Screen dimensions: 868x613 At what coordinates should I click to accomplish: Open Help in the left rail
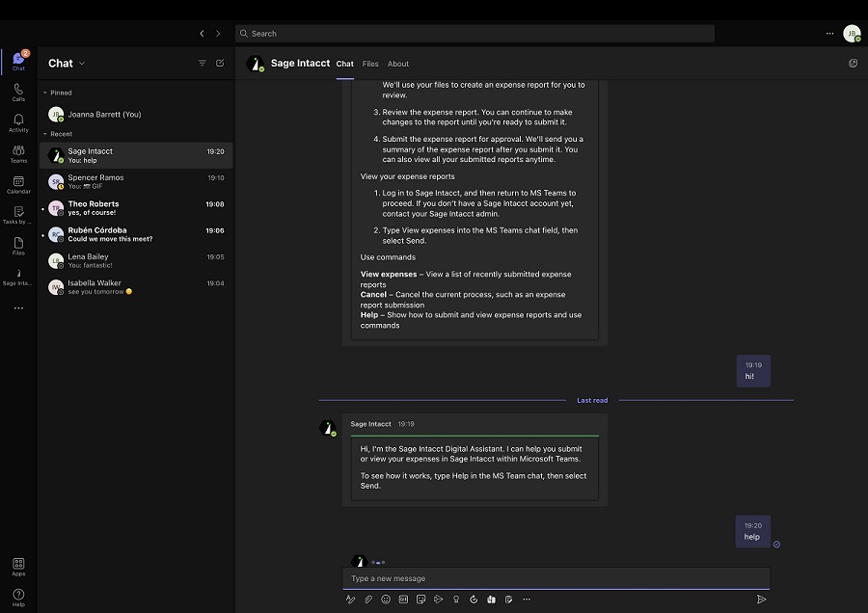tap(18, 598)
